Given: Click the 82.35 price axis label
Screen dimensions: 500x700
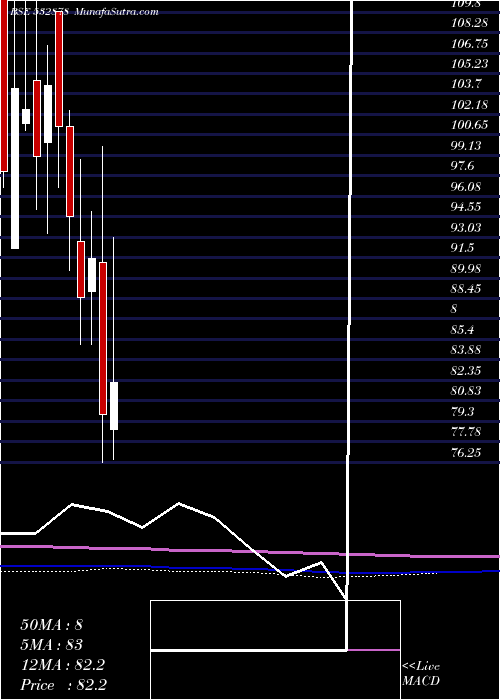Looking at the screenshot, I should (x=466, y=371).
